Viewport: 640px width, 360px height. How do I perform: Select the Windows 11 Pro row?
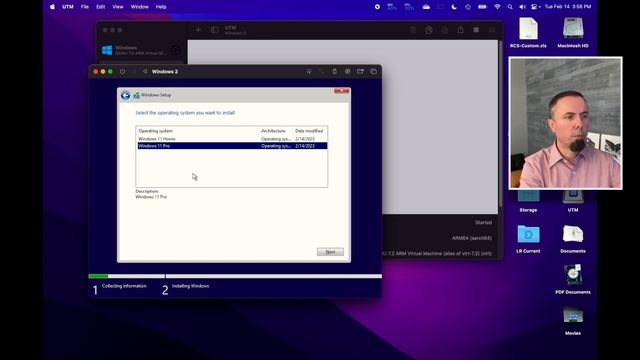232,146
